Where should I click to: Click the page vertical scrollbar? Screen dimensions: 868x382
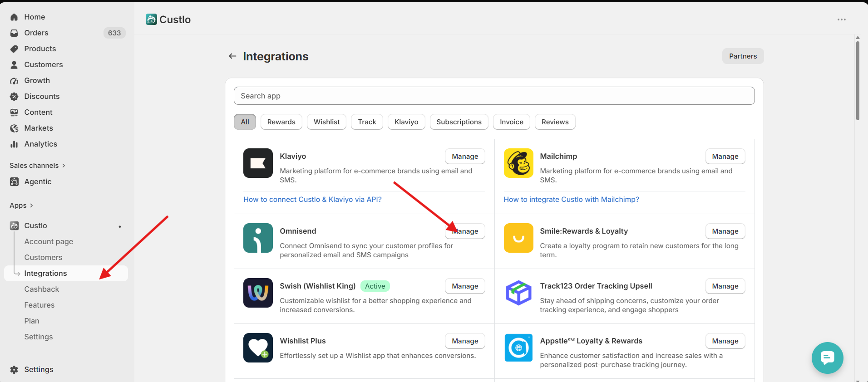[858, 82]
